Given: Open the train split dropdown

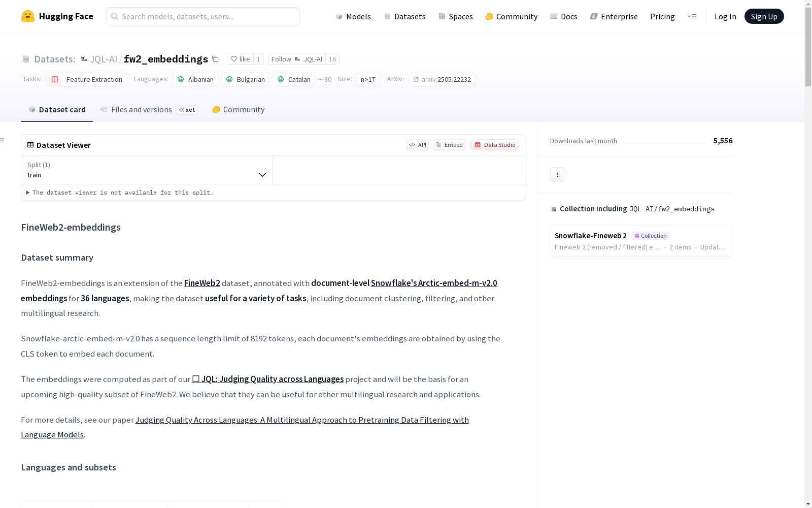Looking at the screenshot, I should click(147, 170).
